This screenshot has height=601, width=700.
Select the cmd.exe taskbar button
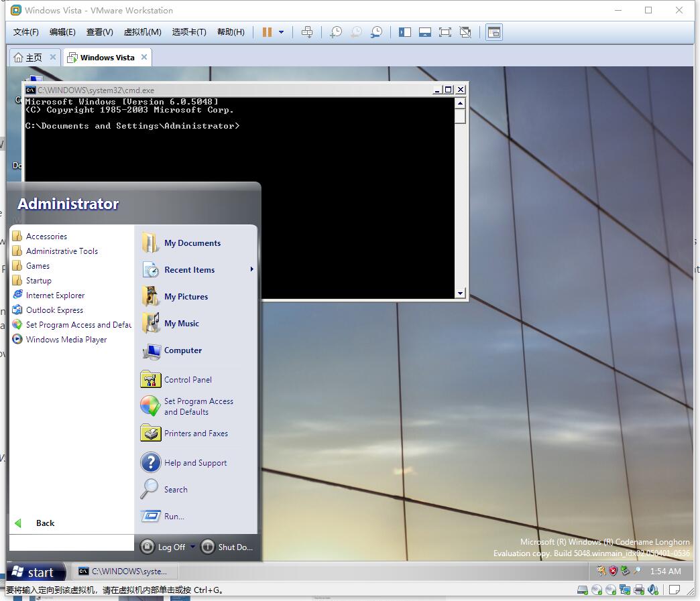pos(125,572)
